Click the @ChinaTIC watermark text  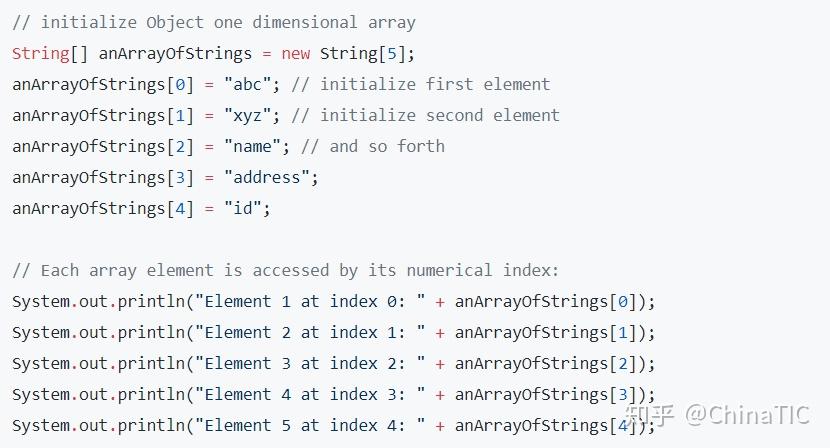747,414
